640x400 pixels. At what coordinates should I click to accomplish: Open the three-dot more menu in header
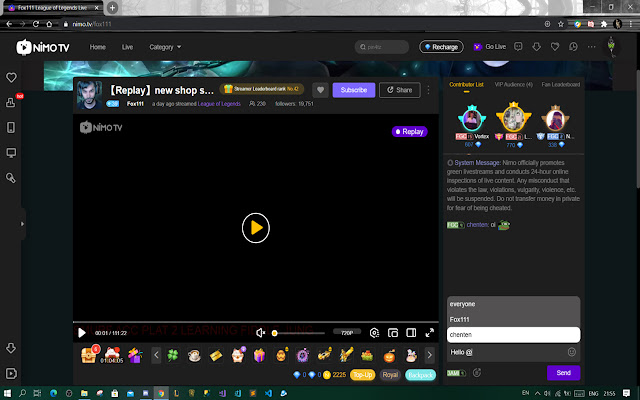click(x=591, y=47)
